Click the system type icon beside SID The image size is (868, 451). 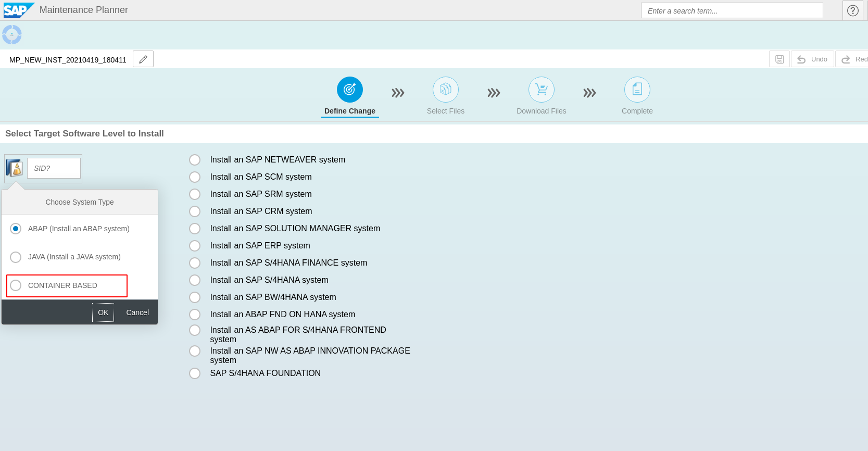[x=15, y=168]
